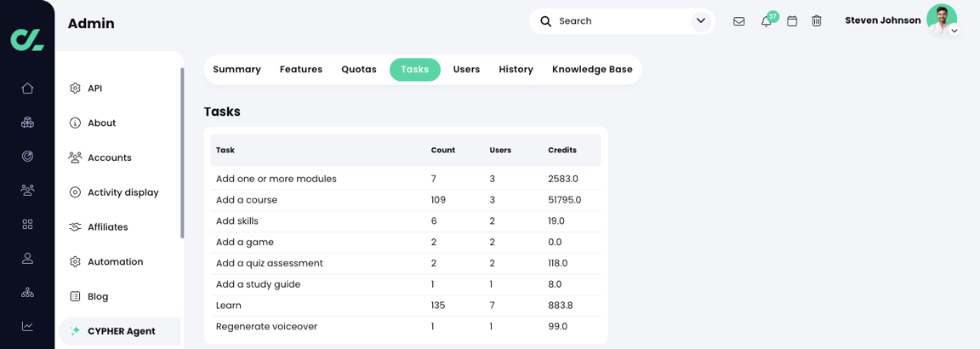Open the calendar icon in header

point(792,21)
